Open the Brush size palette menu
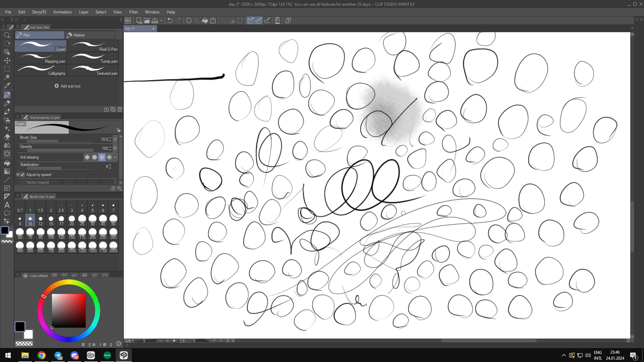Screen dimensions: 644x362 click(17, 196)
